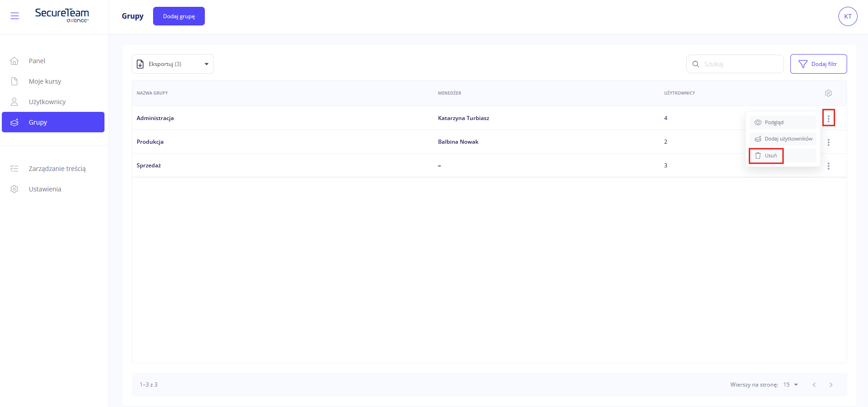Open three-dot menu for Produkcja row
868x407 pixels.
828,142
